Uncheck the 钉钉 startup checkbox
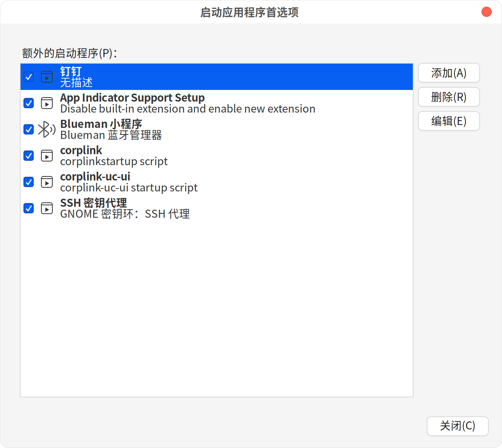This screenshot has height=448, width=502. click(x=29, y=77)
